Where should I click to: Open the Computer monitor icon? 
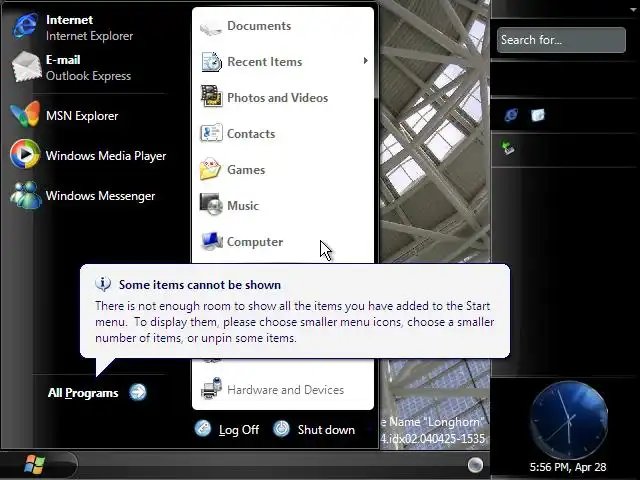tap(211, 241)
